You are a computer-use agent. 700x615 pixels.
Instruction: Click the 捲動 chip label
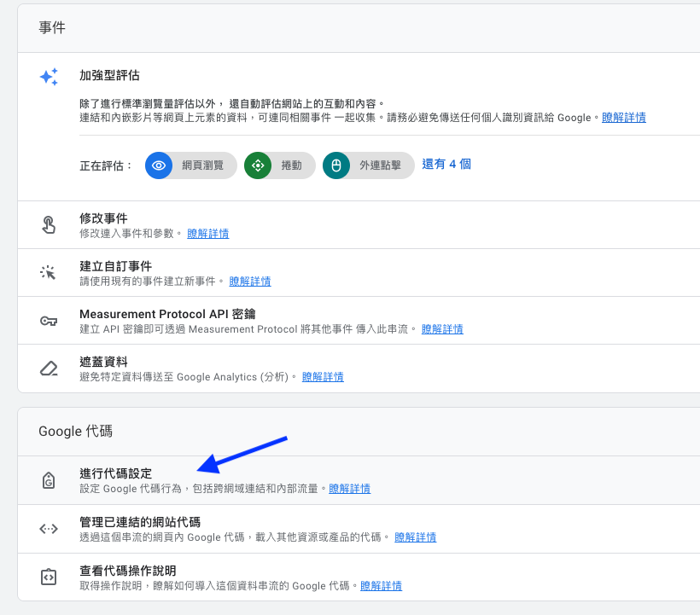pyautogui.click(x=291, y=165)
